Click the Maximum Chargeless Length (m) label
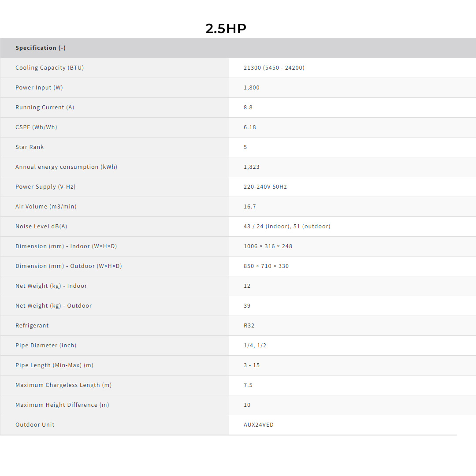476x476 pixels. [63, 385]
